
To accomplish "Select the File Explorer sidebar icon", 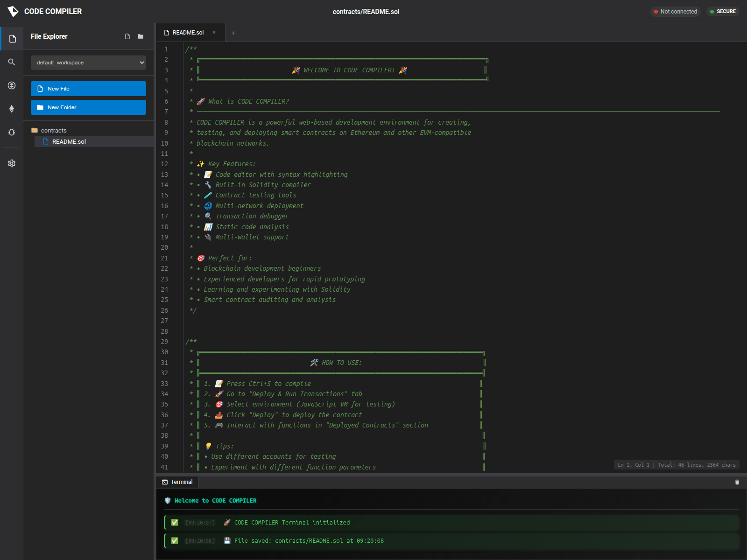I will (x=11, y=38).
